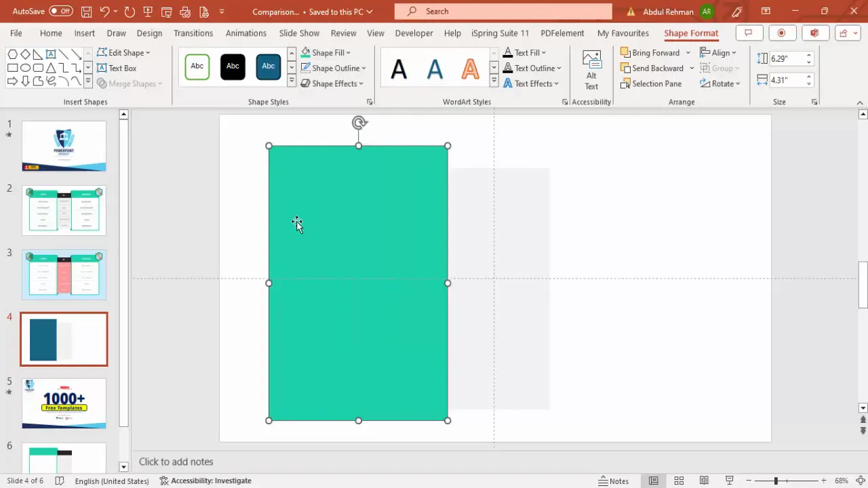Switch to the Insert tab

point(85,33)
